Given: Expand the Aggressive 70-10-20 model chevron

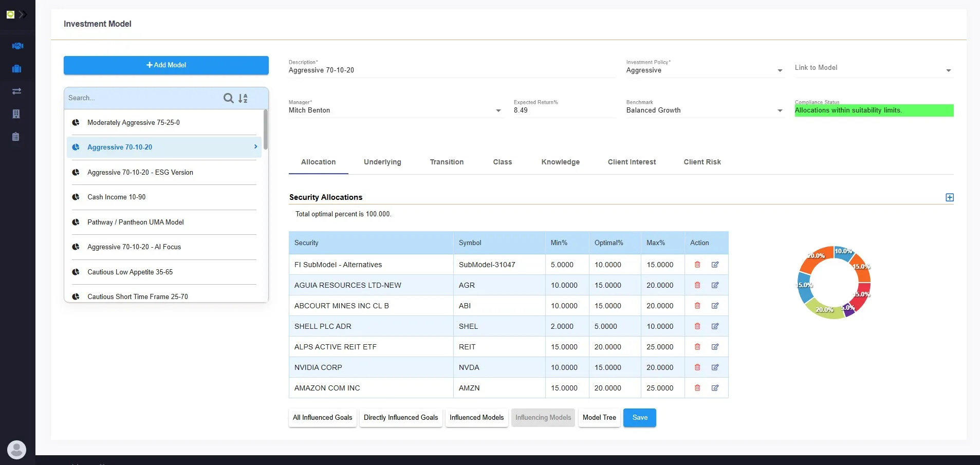Looking at the screenshot, I should click(x=256, y=147).
